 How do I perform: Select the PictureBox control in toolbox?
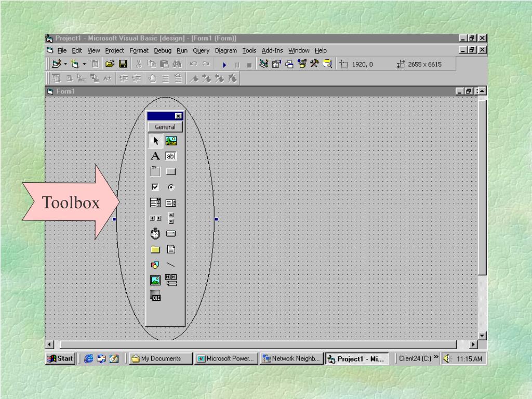click(171, 141)
